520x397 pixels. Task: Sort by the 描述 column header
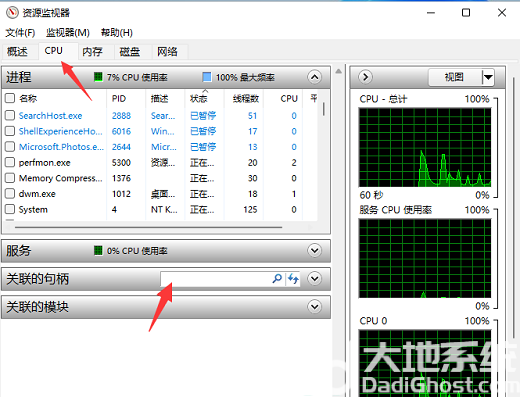pyautogui.click(x=159, y=98)
